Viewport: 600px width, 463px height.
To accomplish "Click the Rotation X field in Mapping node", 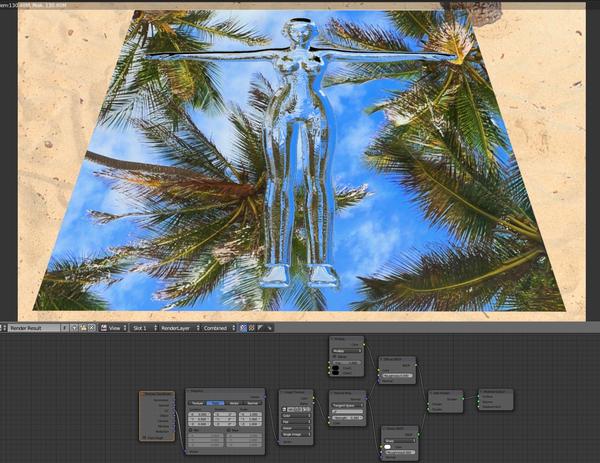I will click(225, 414).
